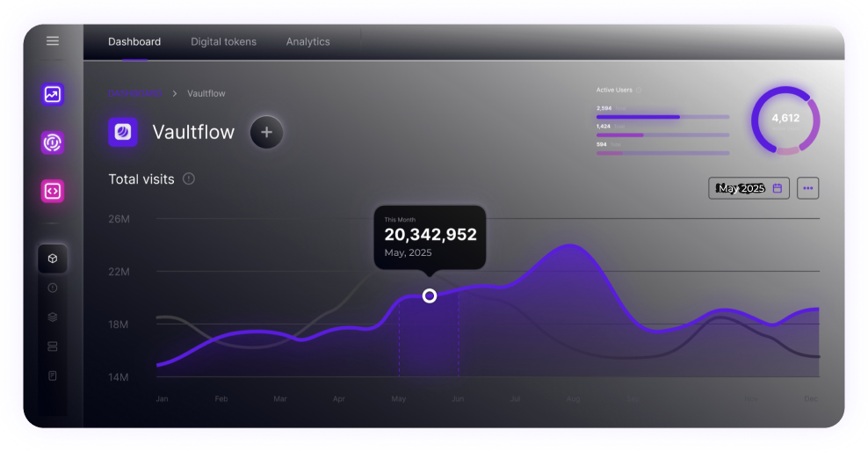868x452 pixels.
Task: Select the Dashboard tab
Action: (134, 41)
